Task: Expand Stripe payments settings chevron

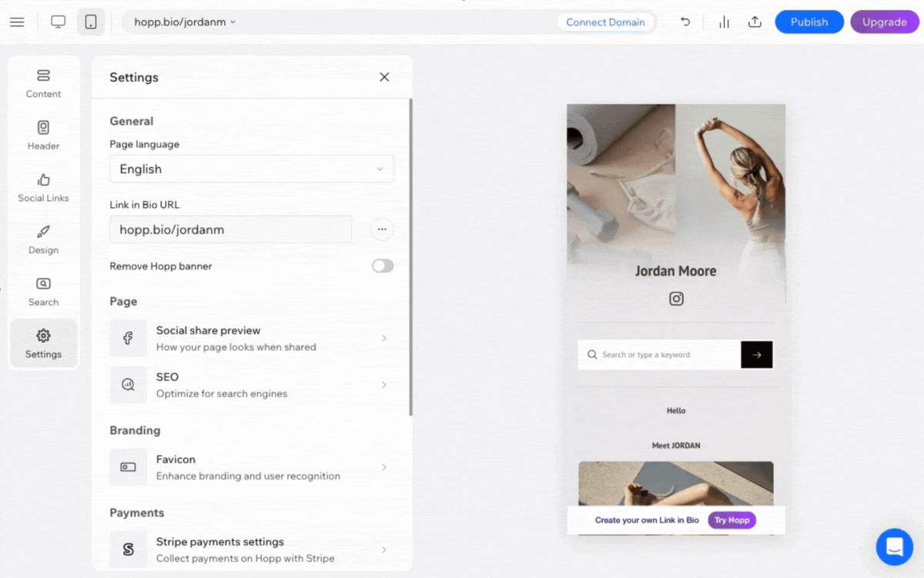Action: [383, 549]
